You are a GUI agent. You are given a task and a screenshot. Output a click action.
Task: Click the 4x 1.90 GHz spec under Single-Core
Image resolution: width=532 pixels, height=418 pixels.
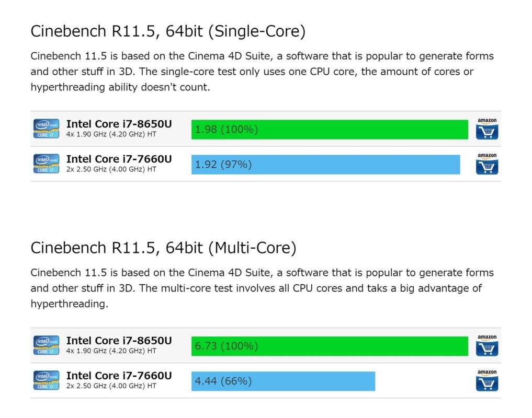[x=111, y=134]
